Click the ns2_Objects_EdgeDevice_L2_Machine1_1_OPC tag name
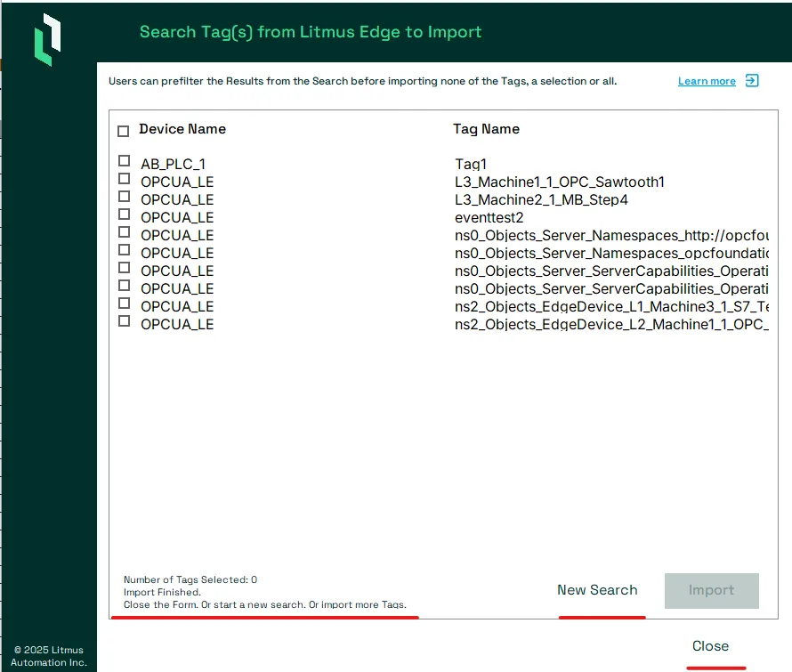Viewport: 792px width, 672px height. pos(611,324)
